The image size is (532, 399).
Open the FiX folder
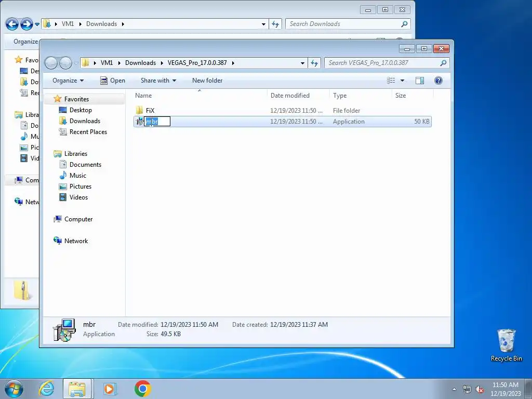(x=150, y=110)
